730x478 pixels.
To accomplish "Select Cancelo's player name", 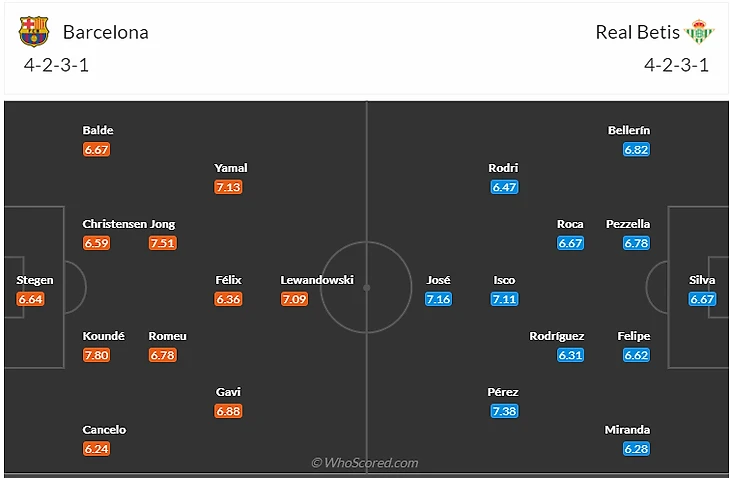I will pyautogui.click(x=104, y=430).
